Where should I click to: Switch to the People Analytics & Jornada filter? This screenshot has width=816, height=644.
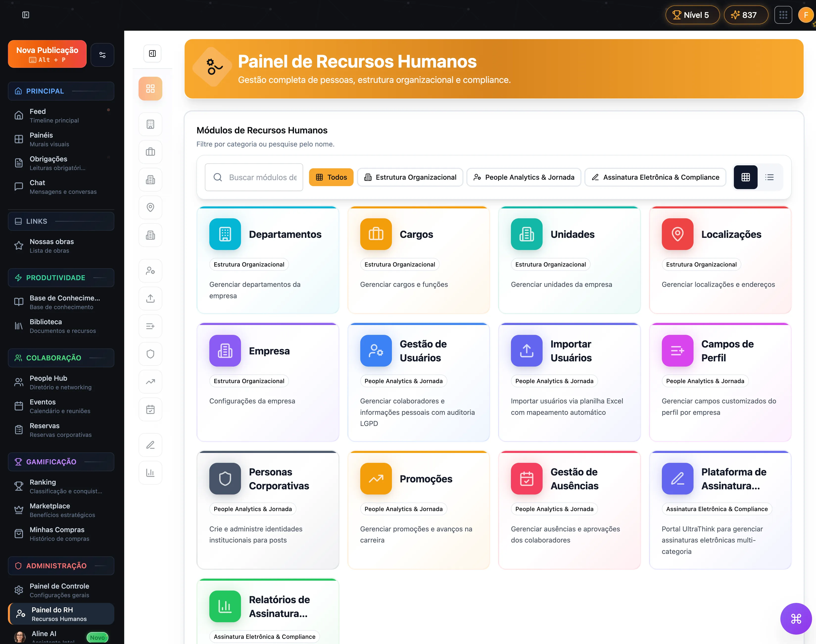point(524,177)
